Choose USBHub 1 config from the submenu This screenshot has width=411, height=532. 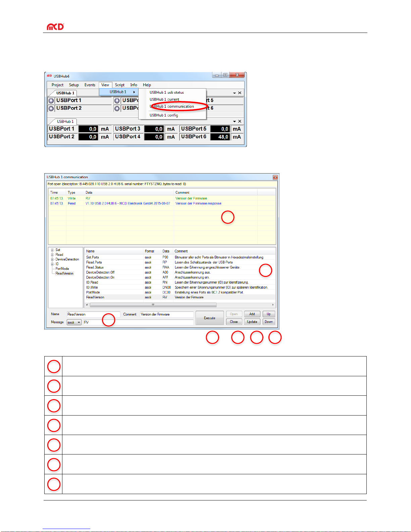pyautogui.click(x=164, y=115)
